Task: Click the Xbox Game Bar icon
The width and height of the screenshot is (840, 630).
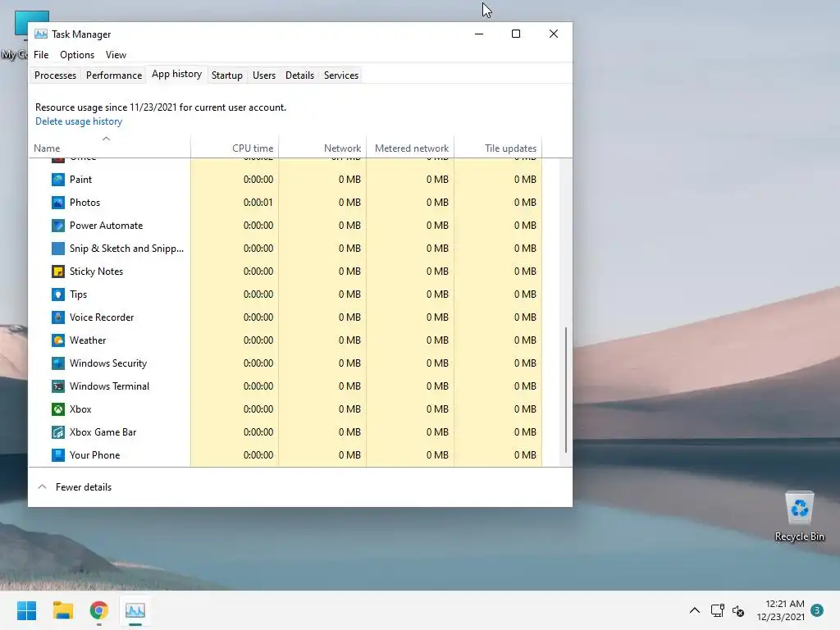Action: coord(58,432)
